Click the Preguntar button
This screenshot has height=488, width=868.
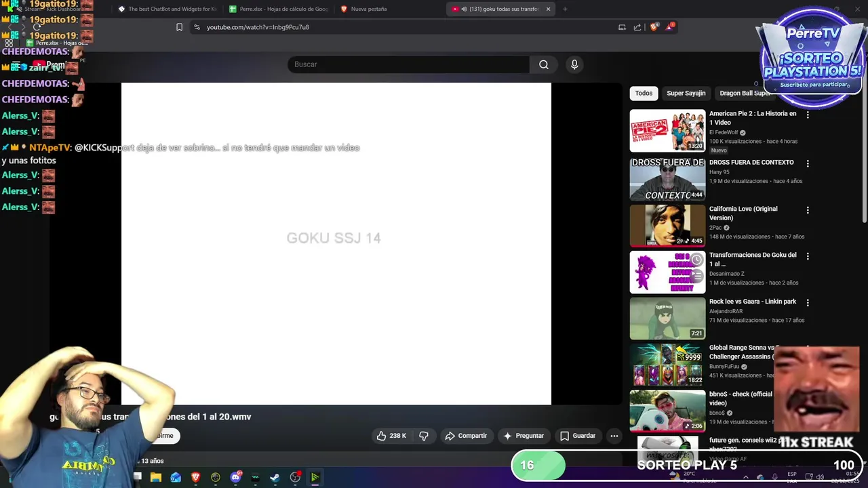(x=523, y=436)
